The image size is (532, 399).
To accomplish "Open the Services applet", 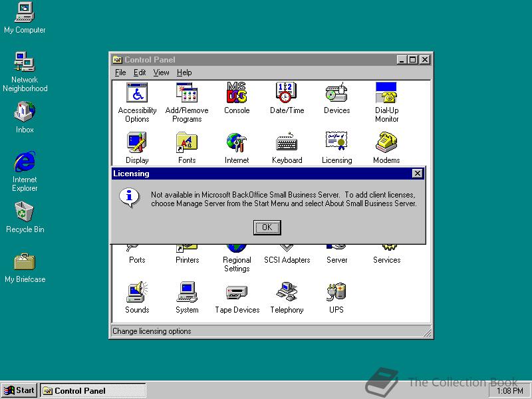I will [x=386, y=255].
